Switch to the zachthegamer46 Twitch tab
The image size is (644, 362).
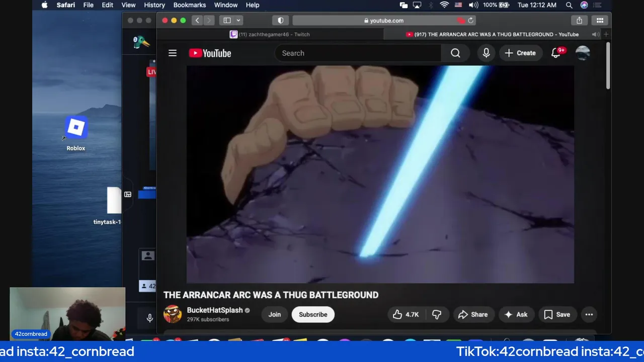pos(270,34)
